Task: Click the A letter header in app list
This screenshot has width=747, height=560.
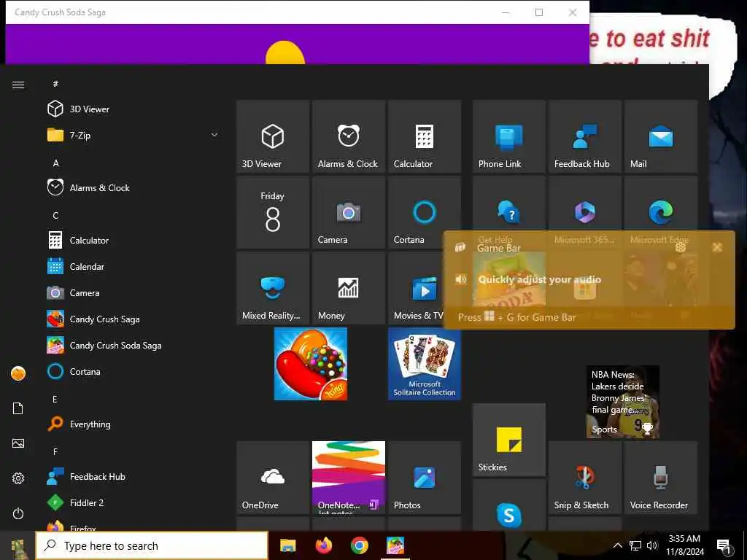Action: 55,163
